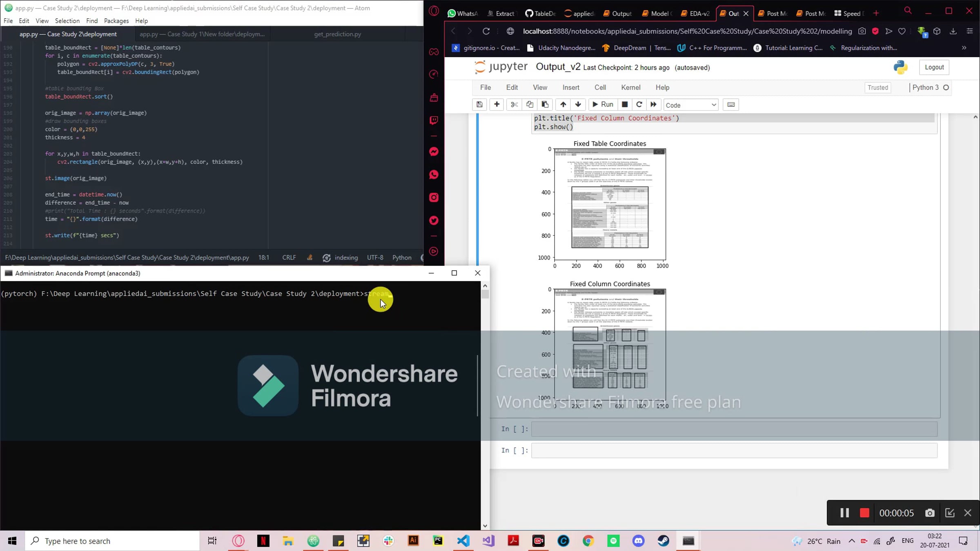980x551 pixels.
Task: Switch to WhatsApp browser tab
Action: (463, 13)
